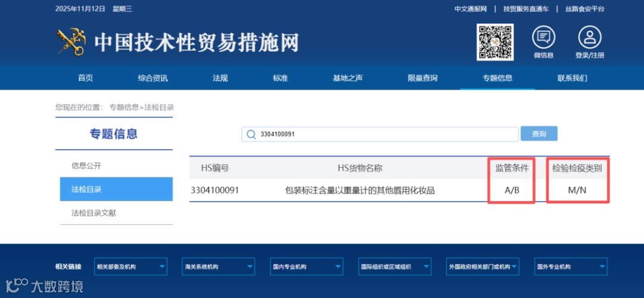Select 信息公开 in the sidebar
The width and height of the screenshot is (644, 298).
86,166
